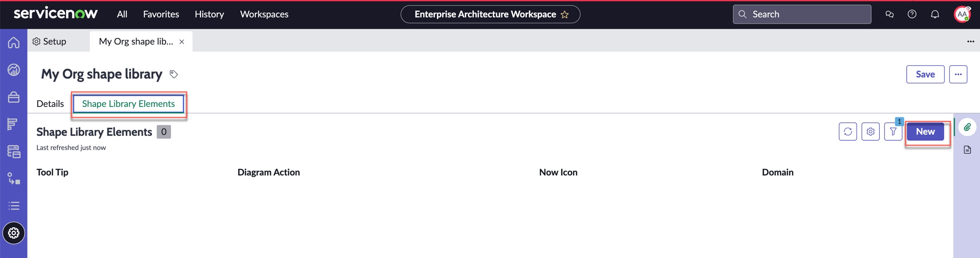Open the All menu

coord(122,14)
